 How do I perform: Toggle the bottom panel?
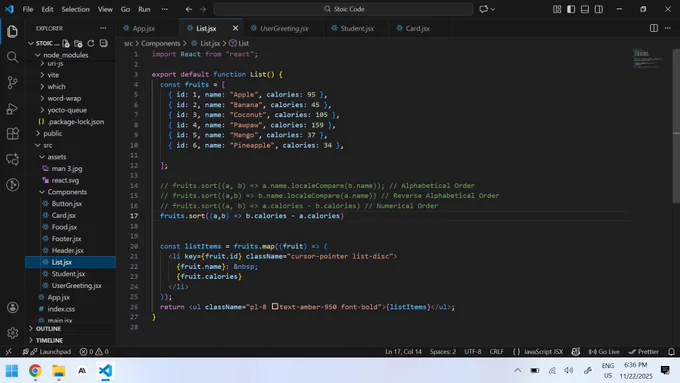[x=585, y=9]
